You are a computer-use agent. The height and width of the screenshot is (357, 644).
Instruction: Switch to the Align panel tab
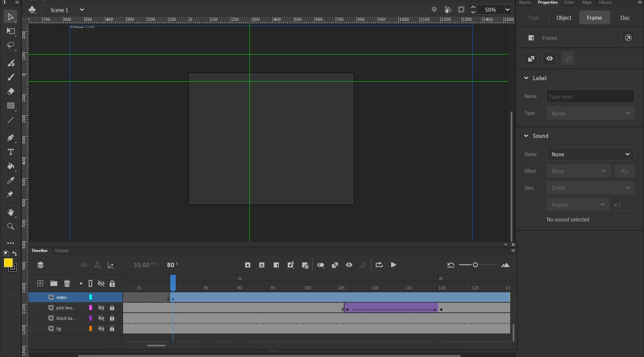587,2
